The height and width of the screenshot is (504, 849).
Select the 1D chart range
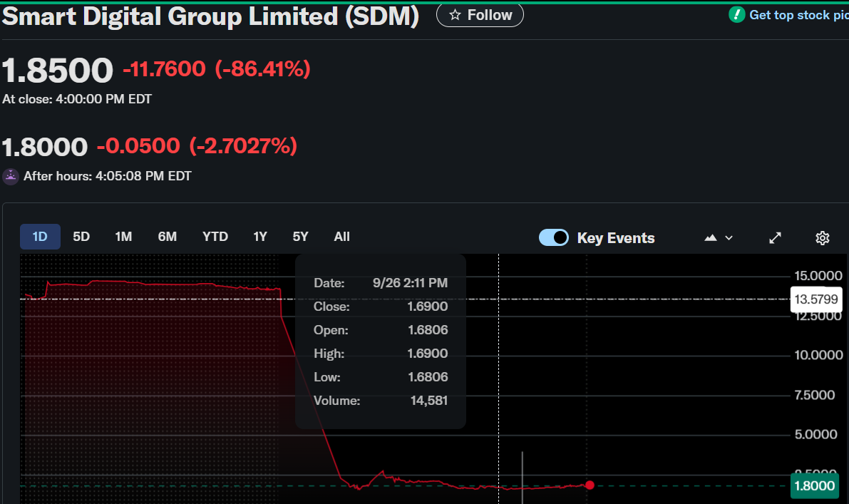coord(40,237)
